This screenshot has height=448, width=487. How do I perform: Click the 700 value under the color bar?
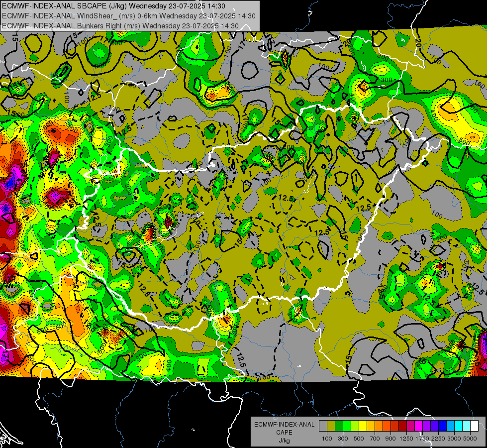point(375,439)
